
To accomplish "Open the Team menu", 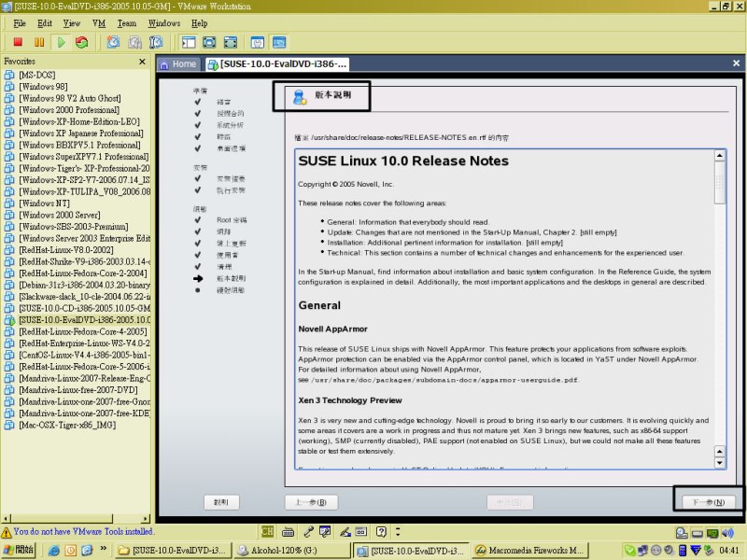I will [127, 23].
